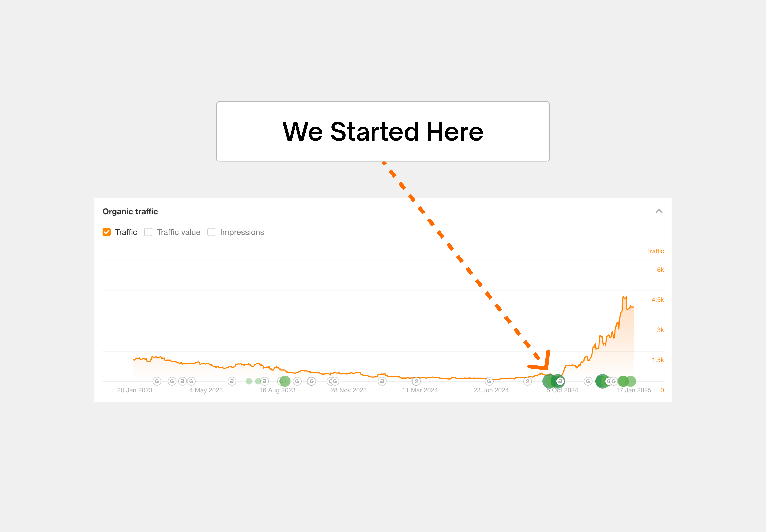Click the We Started Here callout box

tap(383, 131)
